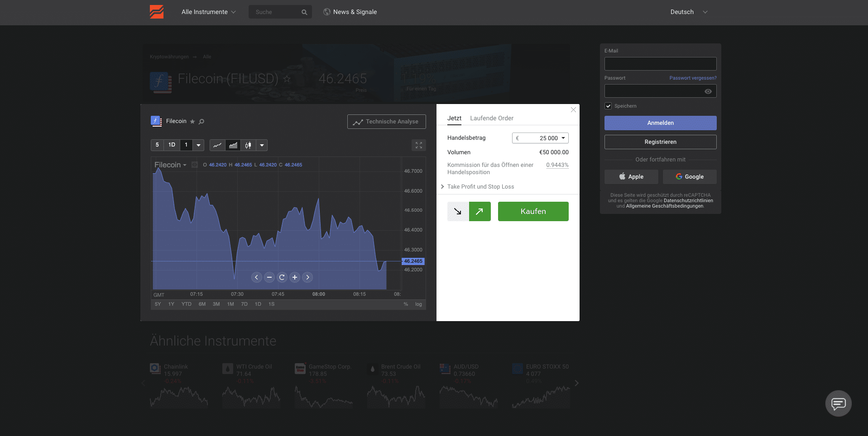868x436 pixels.
Task: Click the Anmelden button
Action: click(x=661, y=123)
